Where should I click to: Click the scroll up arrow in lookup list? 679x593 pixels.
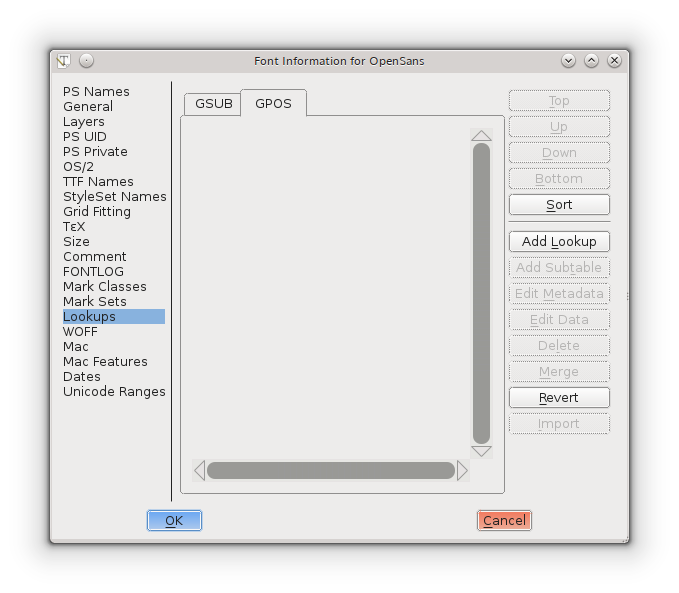[481, 135]
